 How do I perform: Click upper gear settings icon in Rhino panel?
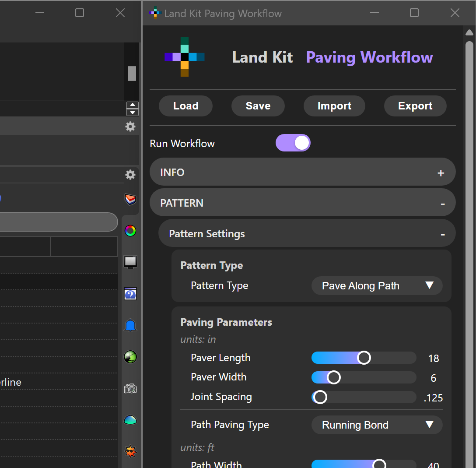[x=130, y=127]
